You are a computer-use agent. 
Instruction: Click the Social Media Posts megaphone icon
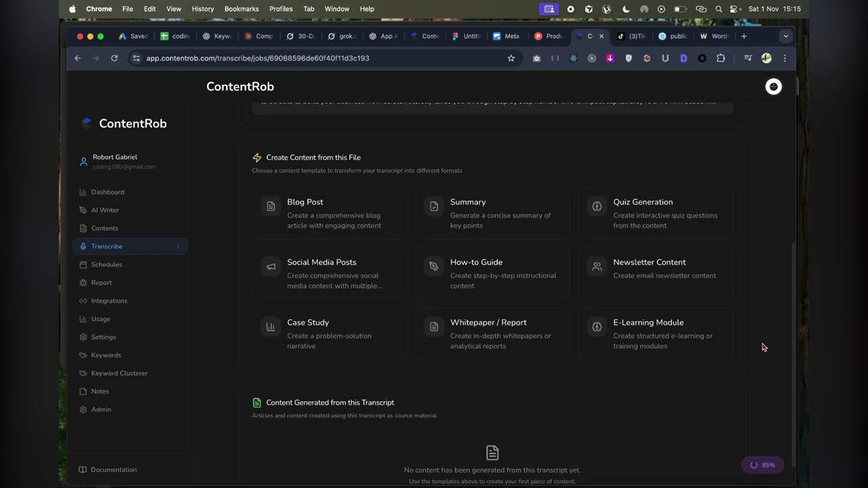point(271,267)
